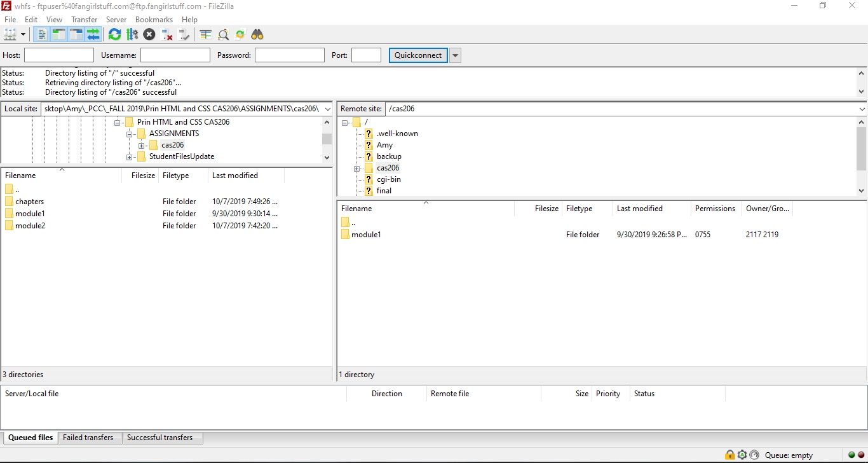The image size is (868, 463).
Task: Toggle the message log display
Action: (x=41, y=34)
